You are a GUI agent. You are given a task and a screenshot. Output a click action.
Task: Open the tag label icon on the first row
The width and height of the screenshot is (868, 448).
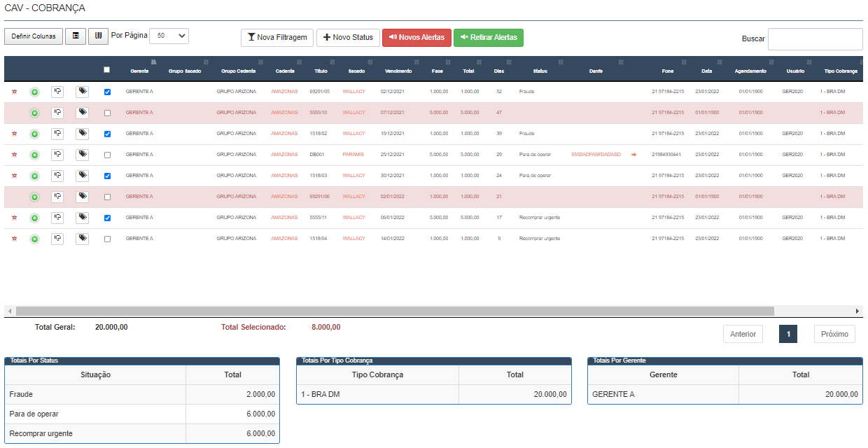click(x=82, y=91)
